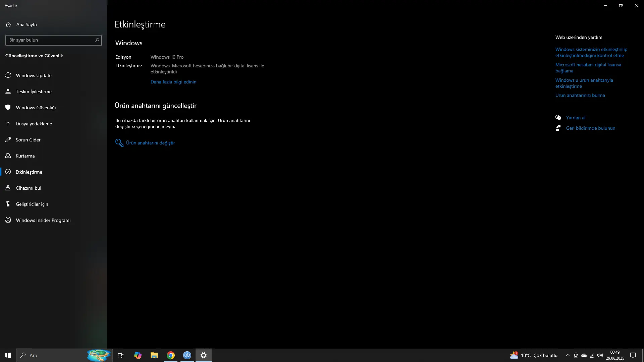Open Geliştiriciler için settings page
Viewport: 644px width, 362px height.
coord(54,204)
